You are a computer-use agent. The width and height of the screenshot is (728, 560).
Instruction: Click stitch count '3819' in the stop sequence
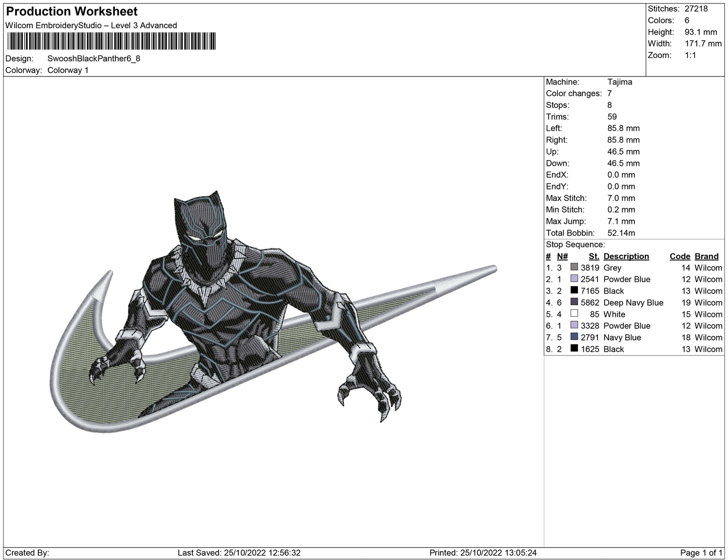tap(590, 267)
